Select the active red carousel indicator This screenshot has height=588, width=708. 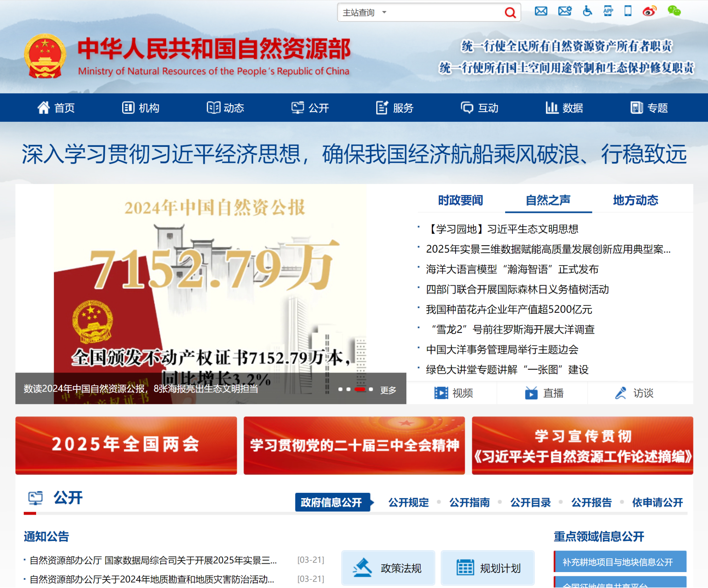(360, 389)
